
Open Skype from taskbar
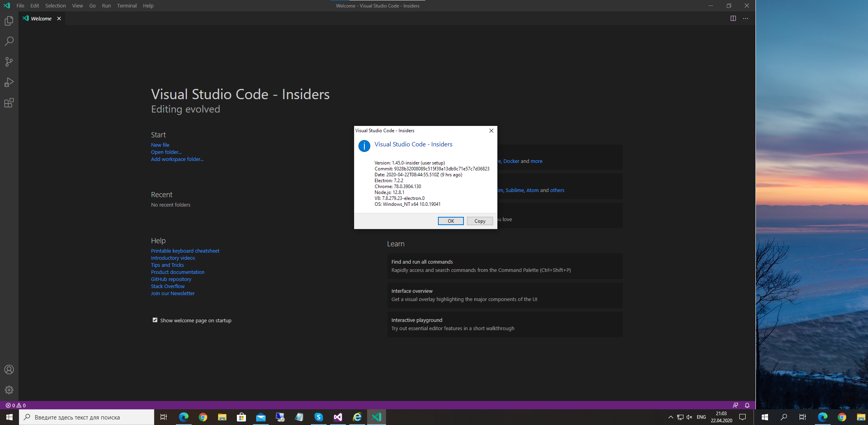[319, 417]
